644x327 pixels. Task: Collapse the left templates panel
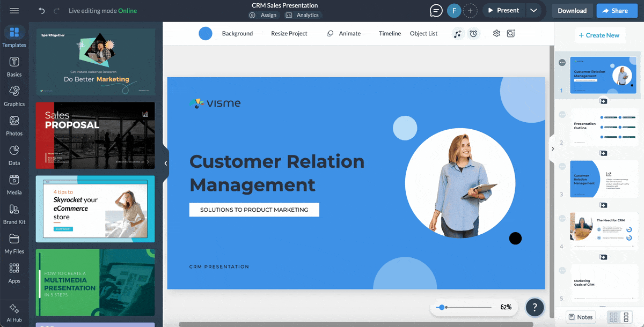166,163
